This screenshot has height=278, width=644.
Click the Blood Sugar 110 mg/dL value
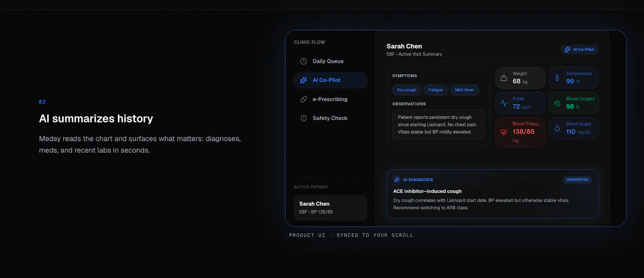pyautogui.click(x=578, y=132)
